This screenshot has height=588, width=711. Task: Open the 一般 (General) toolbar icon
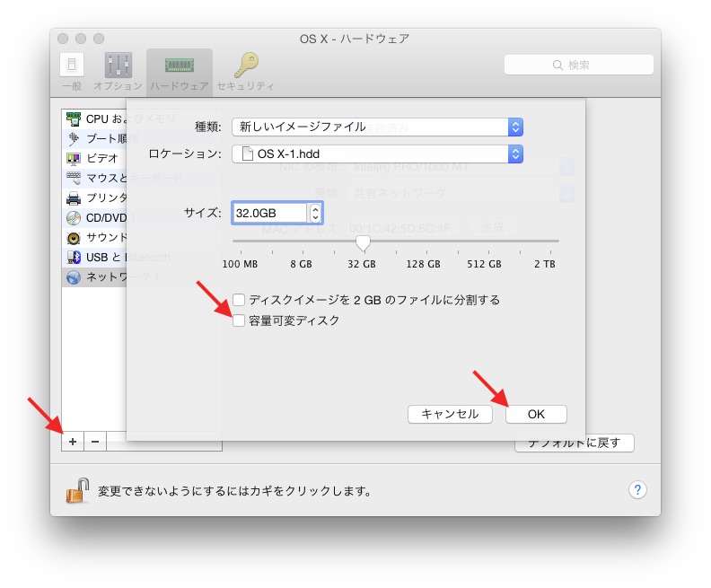[x=72, y=65]
